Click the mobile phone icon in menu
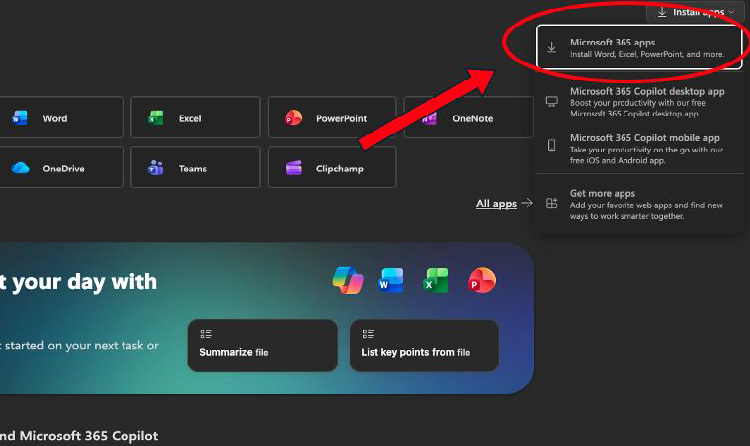 551,145
